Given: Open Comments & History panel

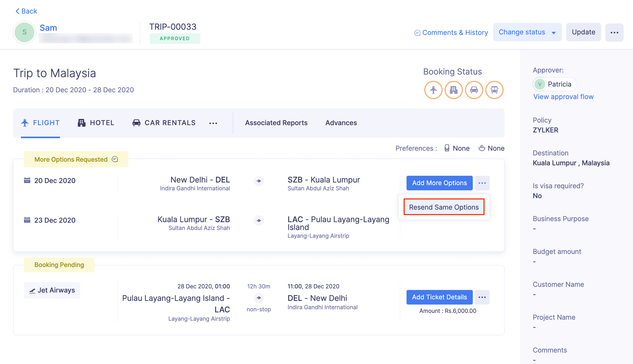Looking at the screenshot, I should click(x=451, y=33).
